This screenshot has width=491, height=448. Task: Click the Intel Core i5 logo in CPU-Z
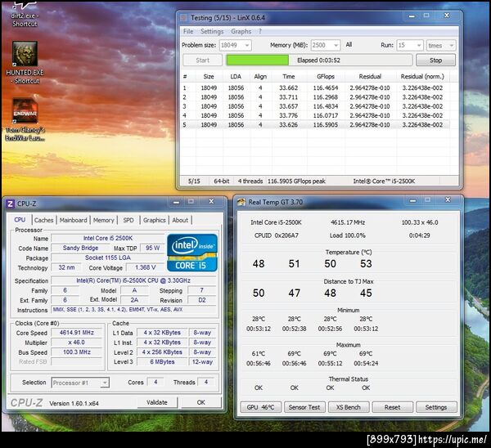pos(192,253)
